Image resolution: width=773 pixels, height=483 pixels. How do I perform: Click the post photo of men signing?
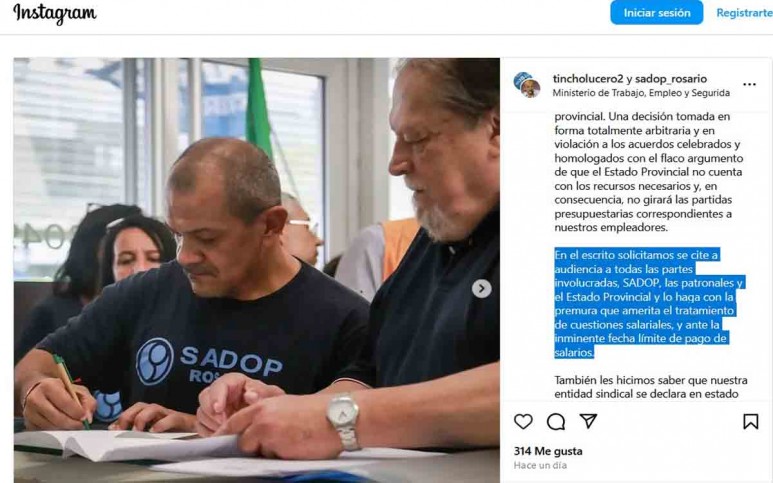256,270
